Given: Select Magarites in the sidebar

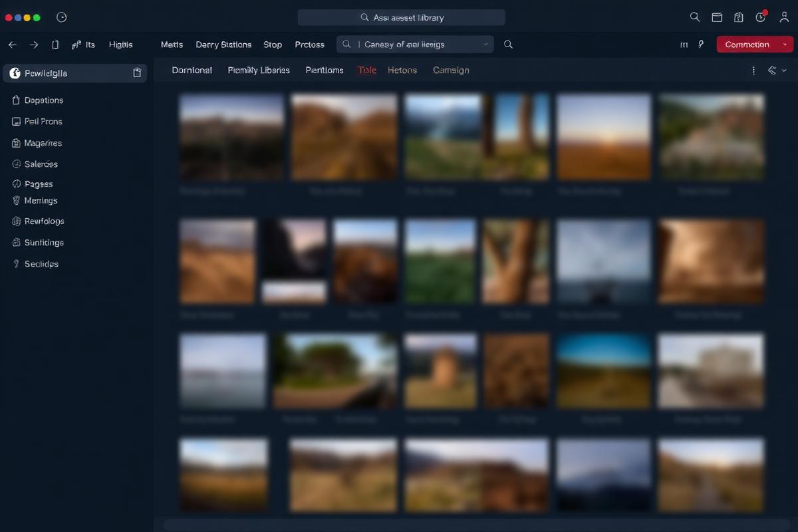Looking at the screenshot, I should point(43,143).
